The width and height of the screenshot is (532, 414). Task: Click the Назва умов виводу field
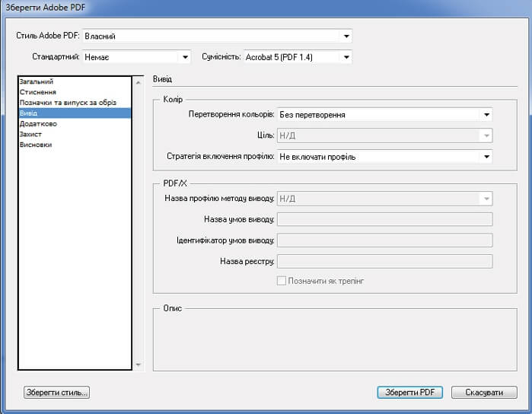point(384,220)
